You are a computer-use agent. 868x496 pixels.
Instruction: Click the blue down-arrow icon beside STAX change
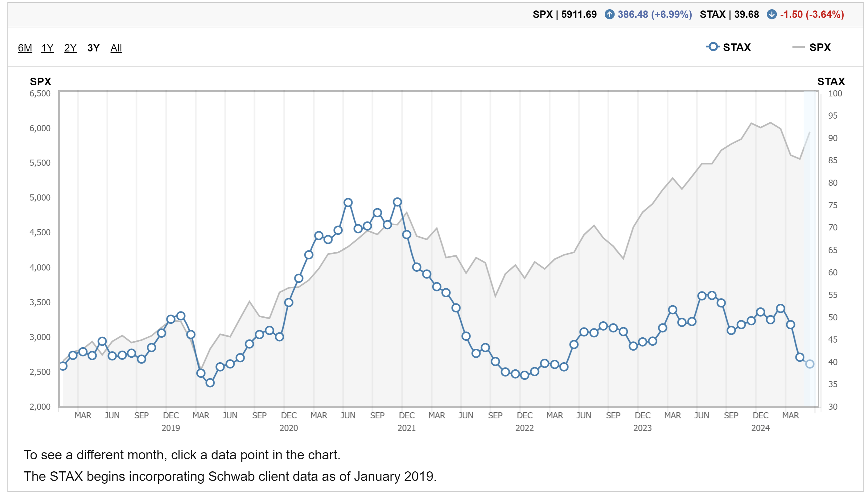tap(771, 14)
